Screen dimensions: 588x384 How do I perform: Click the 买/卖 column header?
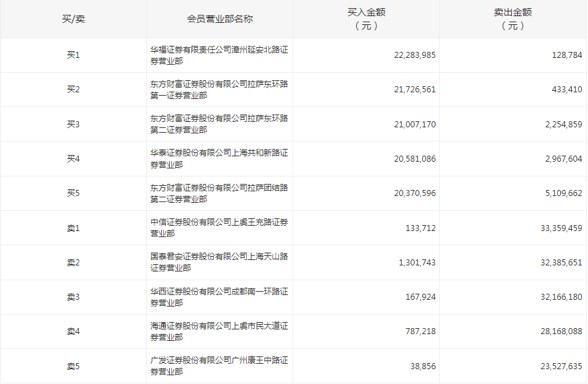(x=73, y=19)
